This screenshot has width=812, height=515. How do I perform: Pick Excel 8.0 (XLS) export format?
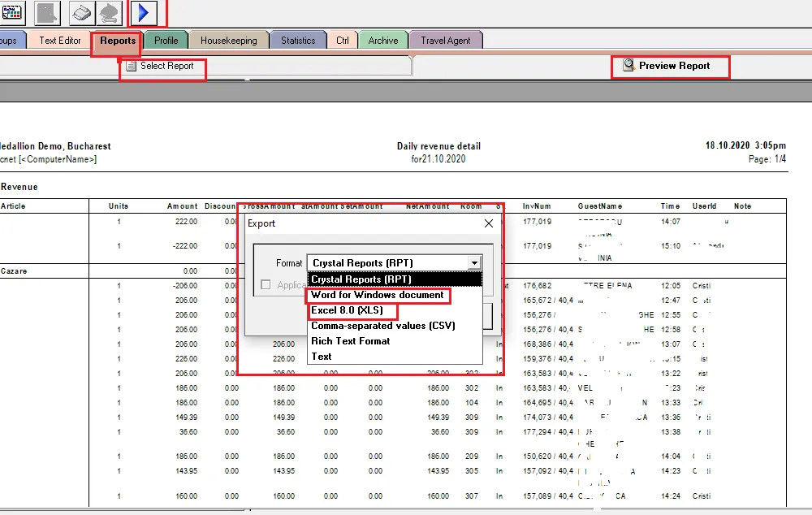pos(347,310)
